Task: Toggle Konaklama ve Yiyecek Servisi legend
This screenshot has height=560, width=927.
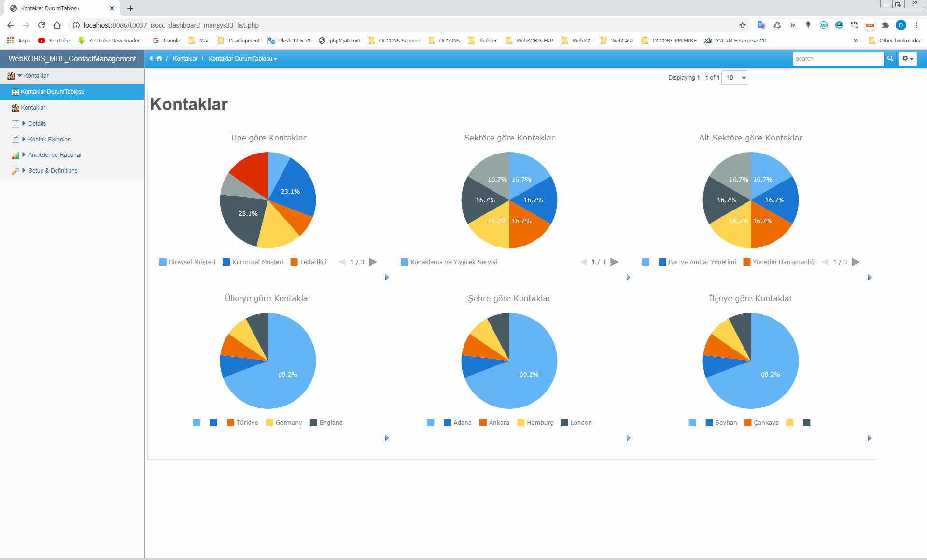Action: pyautogui.click(x=449, y=262)
